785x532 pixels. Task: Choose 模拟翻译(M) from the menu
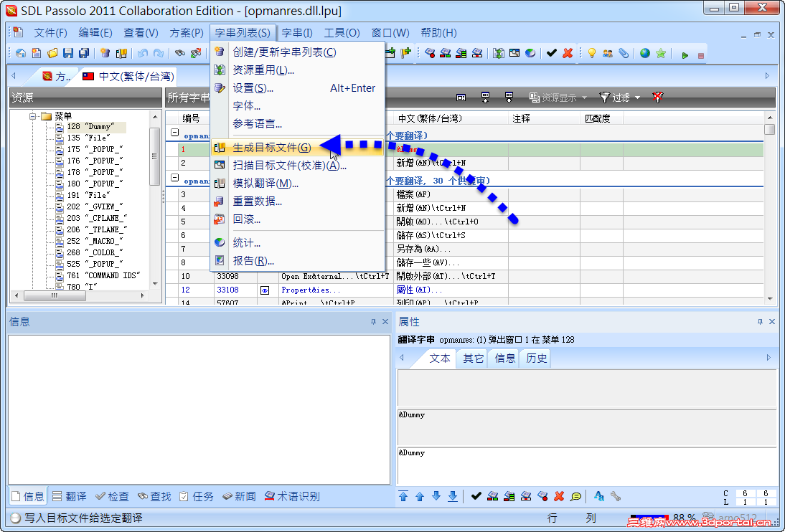[297, 183]
